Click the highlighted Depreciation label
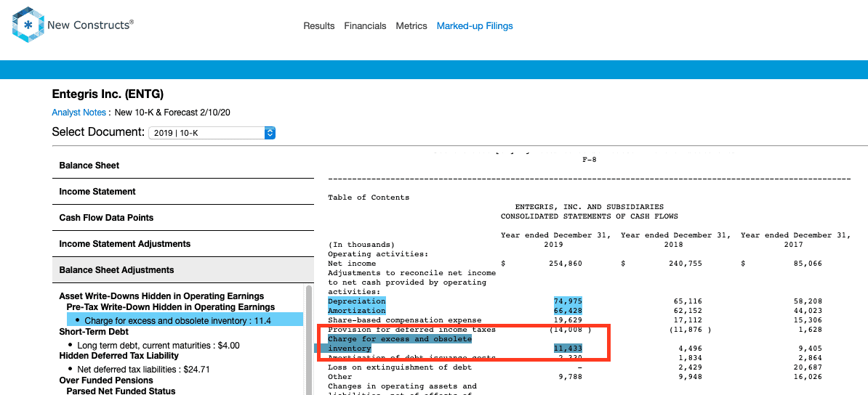The height and width of the screenshot is (395, 868). 356,301
